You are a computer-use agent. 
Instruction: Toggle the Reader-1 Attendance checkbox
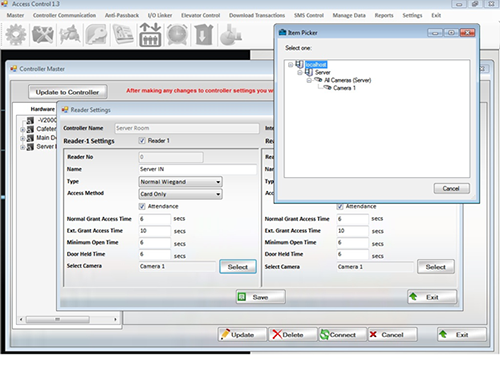(x=142, y=206)
